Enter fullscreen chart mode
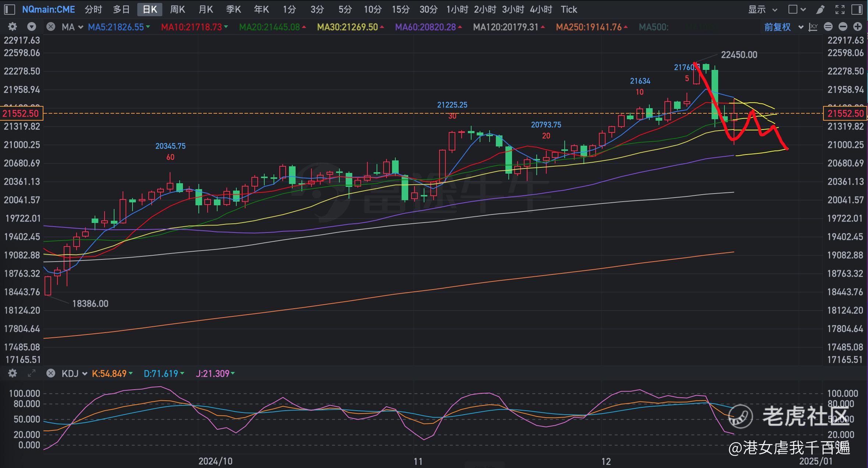The width and height of the screenshot is (868, 468). click(x=840, y=10)
